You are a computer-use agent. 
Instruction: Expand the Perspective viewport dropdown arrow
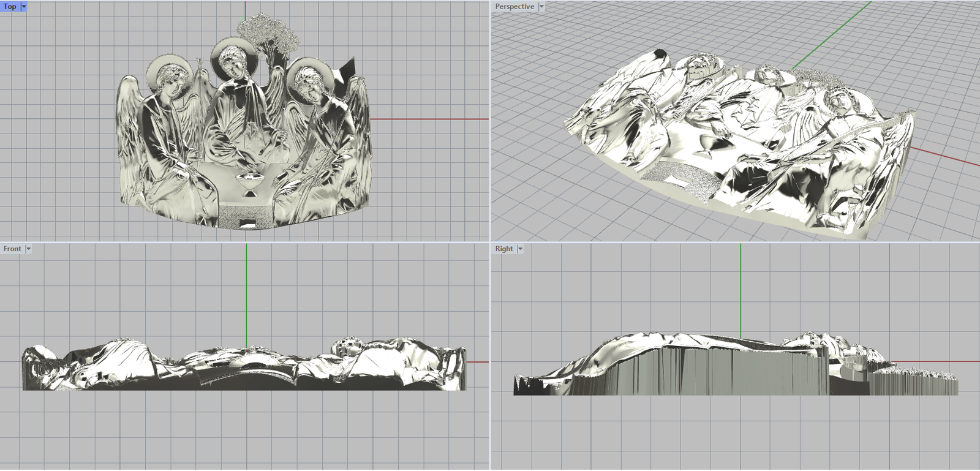pos(541,7)
